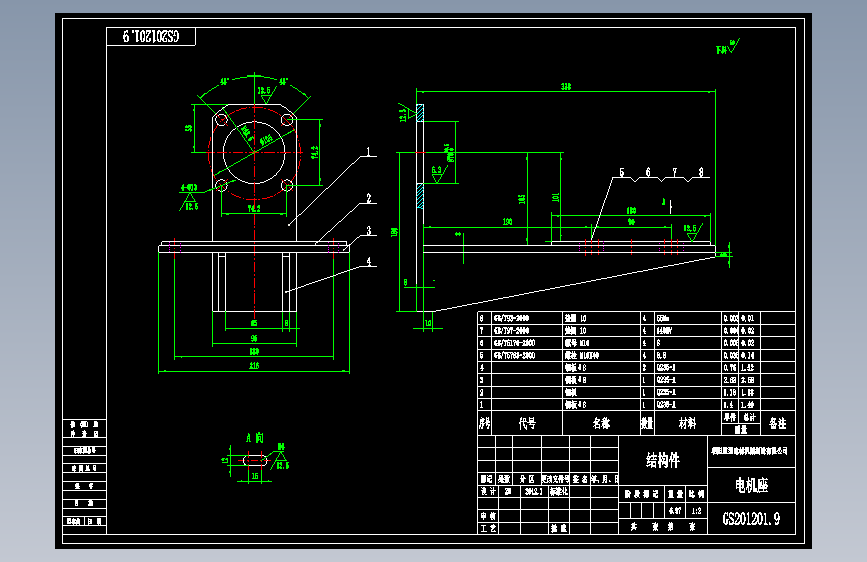Select the 材料 column header in parts list
Image resolution: width=867 pixels, height=562 pixels.
pos(687,423)
